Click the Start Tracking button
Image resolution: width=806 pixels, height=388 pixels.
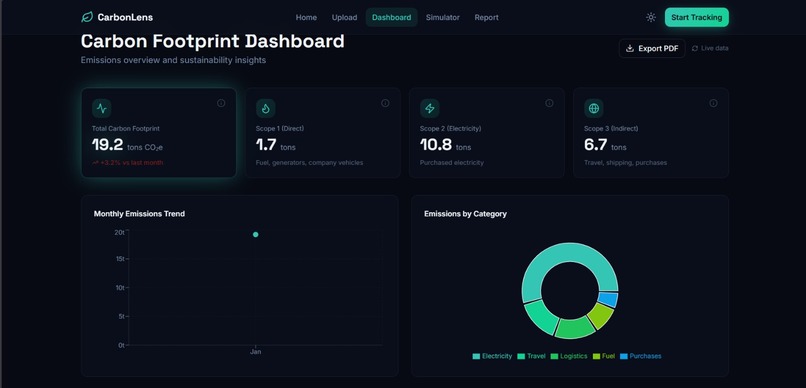697,17
